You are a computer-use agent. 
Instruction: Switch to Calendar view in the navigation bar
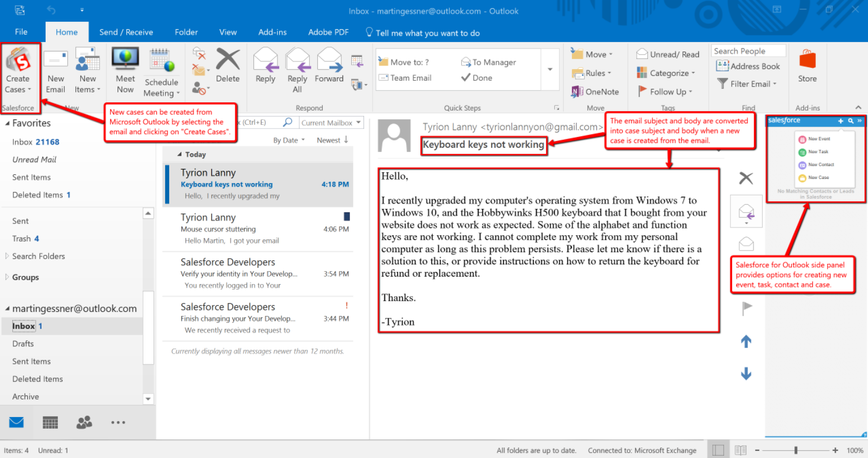click(50, 422)
